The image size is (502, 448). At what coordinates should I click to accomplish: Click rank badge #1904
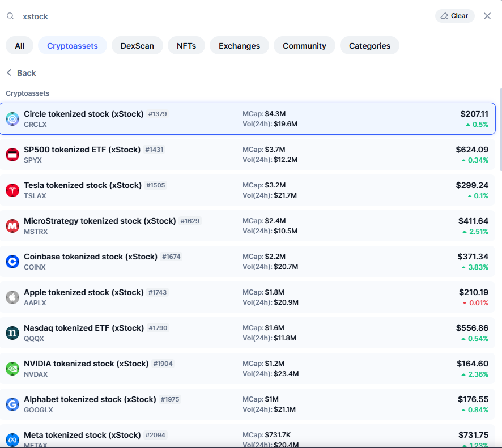click(x=163, y=364)
